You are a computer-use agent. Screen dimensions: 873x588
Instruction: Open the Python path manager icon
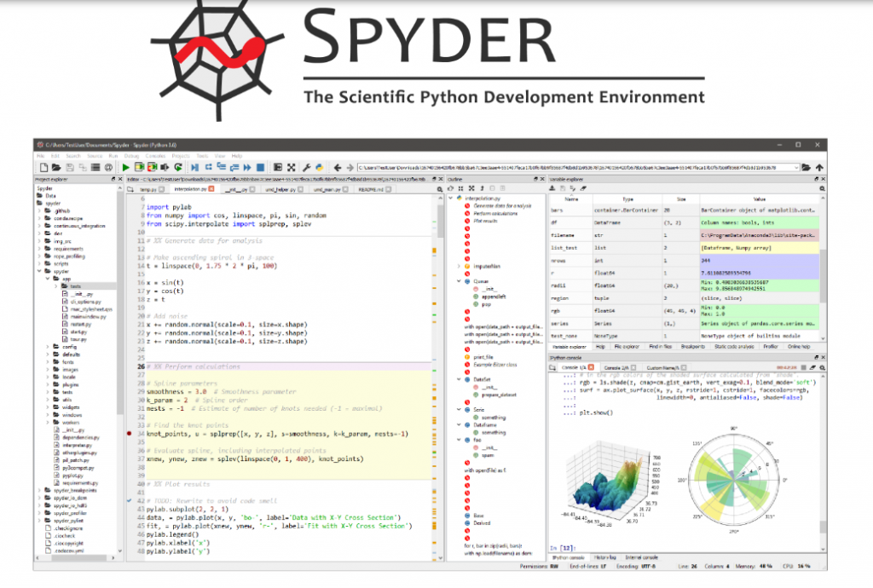click(320, 169)
